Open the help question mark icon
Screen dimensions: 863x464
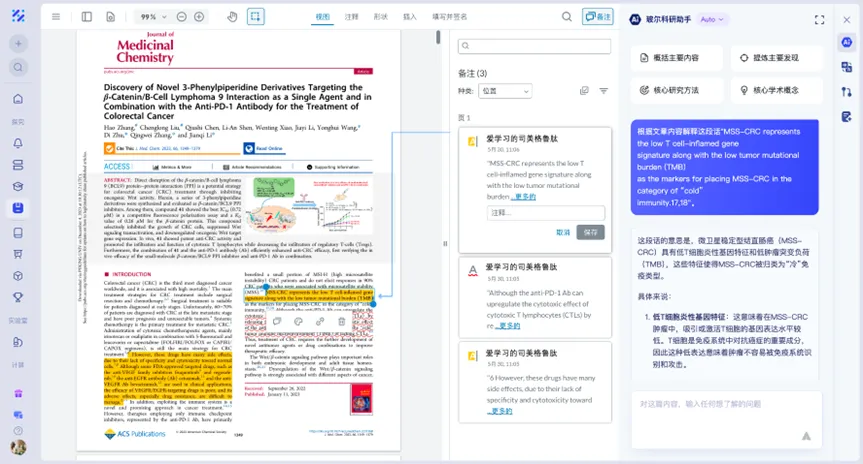[x=18, y=431]
